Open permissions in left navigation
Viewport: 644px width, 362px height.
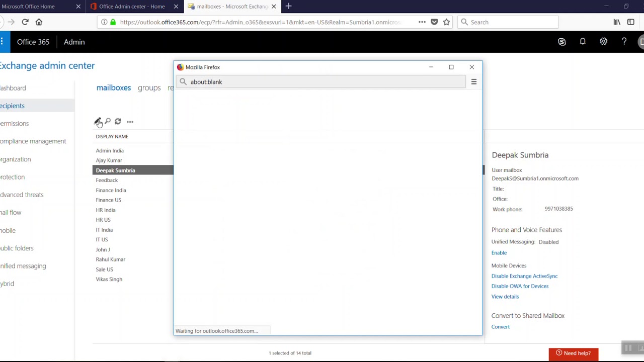tap(14, 124)
